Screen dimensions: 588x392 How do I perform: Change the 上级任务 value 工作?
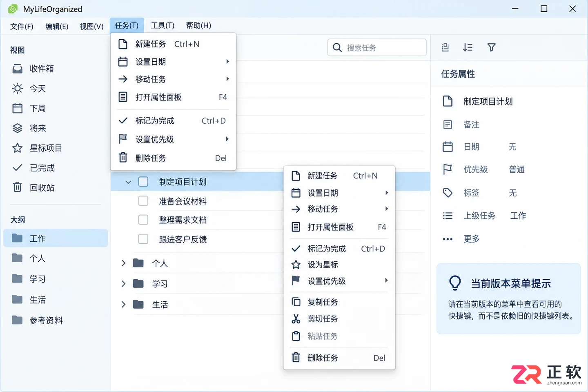pos(518,216)
